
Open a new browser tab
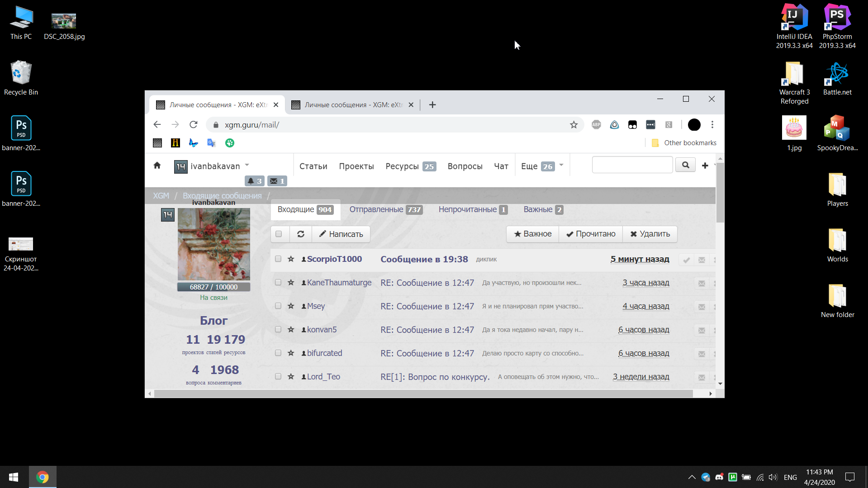(432, 105)
